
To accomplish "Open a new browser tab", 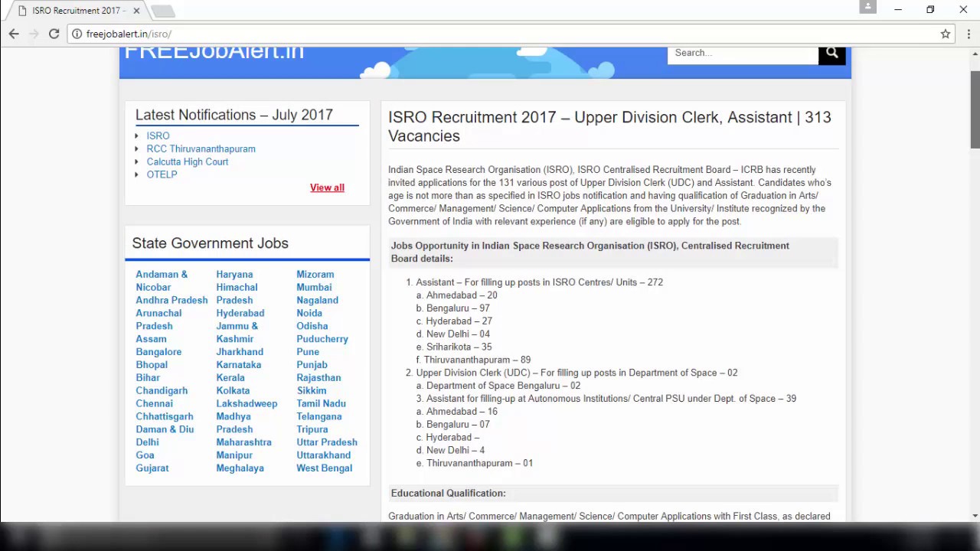I will point(162,11).
